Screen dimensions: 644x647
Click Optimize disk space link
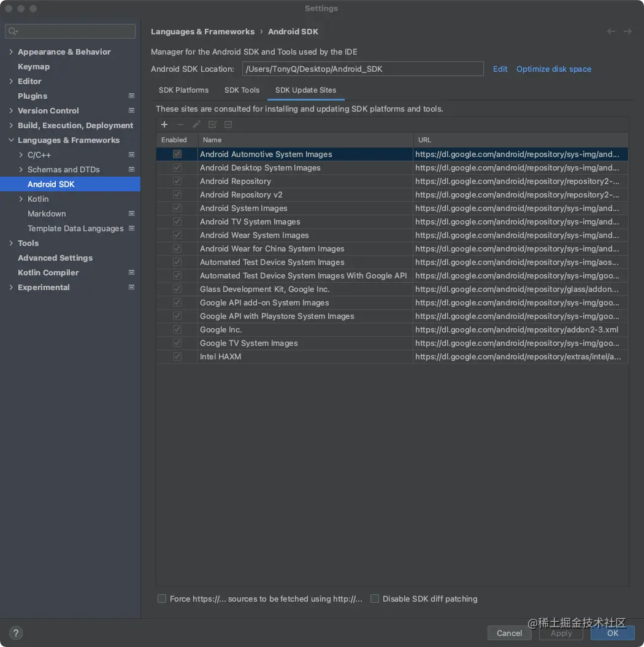[554, 69]
